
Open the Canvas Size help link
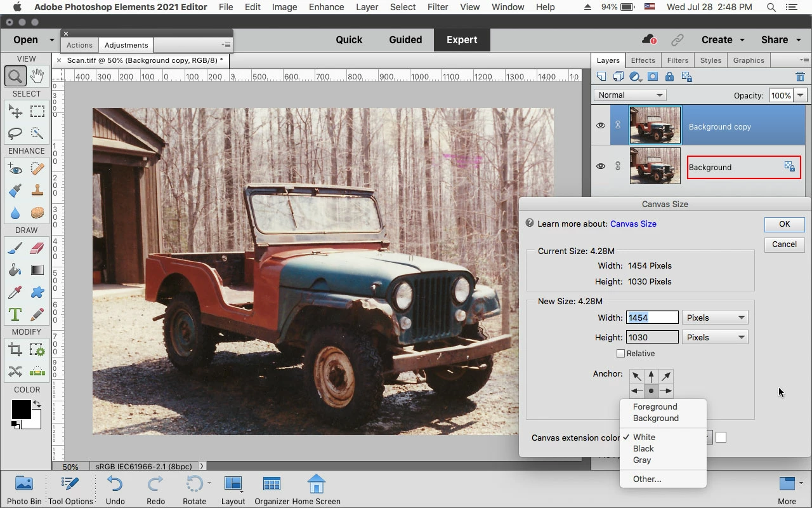point(633,224)
